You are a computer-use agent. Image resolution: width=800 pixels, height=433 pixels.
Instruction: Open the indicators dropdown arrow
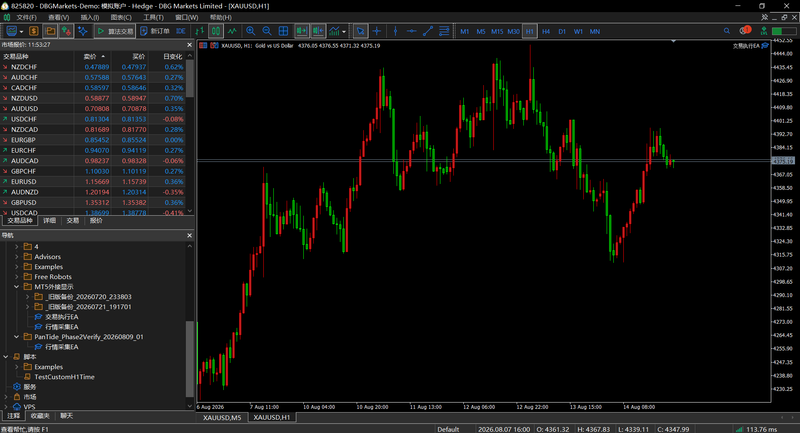[344, 32]
